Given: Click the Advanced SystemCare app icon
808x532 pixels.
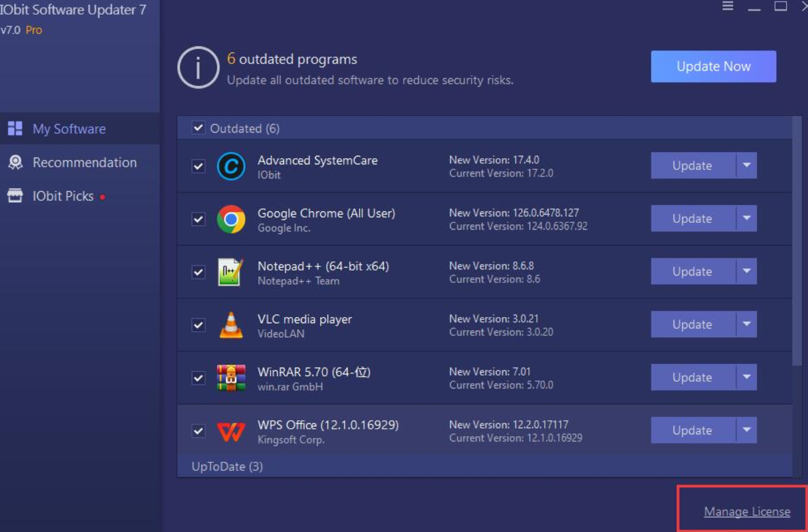Looking at the screenshot, I should coord(231,166).
